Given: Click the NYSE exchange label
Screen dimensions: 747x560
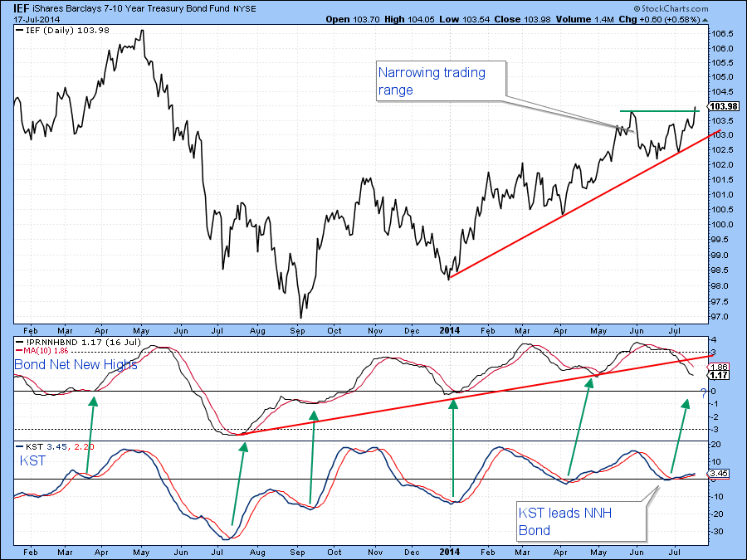Looking at the screenshot, I should click(244, 9).
